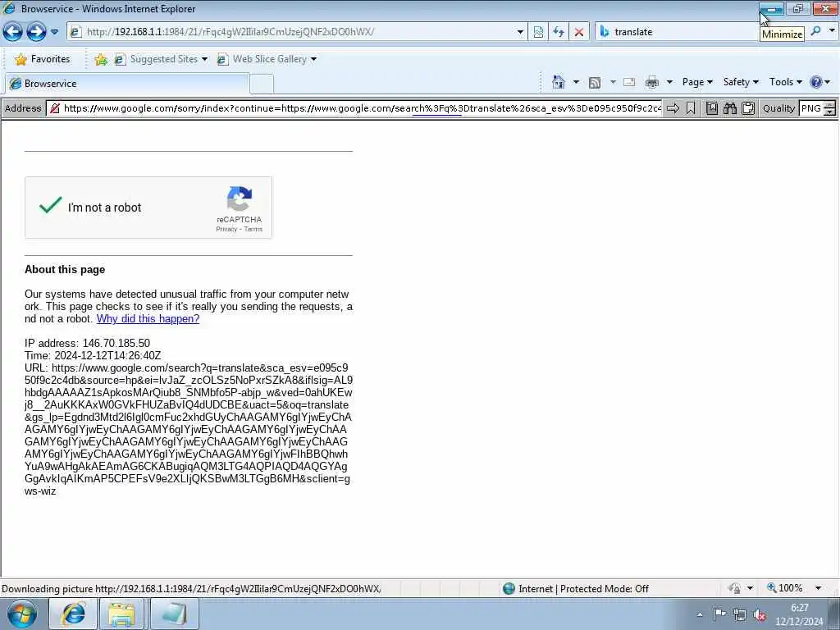Go back with the Back arrow button
Viewport: 840px width, 630px height.
tap(13, 32)
